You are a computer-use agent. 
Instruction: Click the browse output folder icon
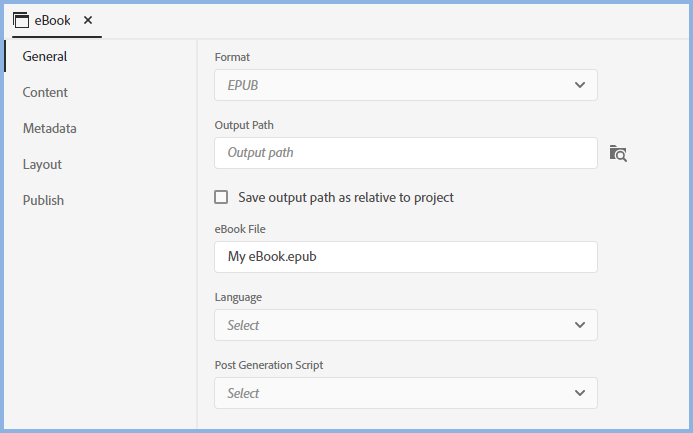click(618, 154)
